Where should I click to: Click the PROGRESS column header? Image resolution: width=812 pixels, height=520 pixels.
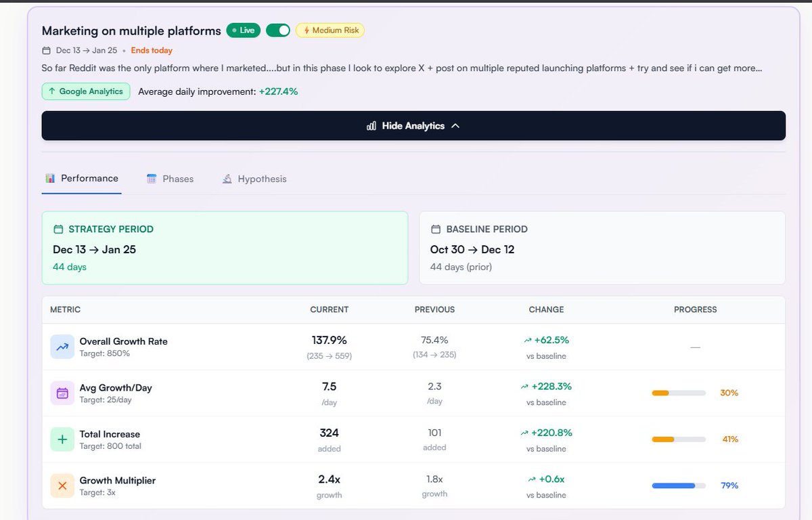(x=696, y=309)
